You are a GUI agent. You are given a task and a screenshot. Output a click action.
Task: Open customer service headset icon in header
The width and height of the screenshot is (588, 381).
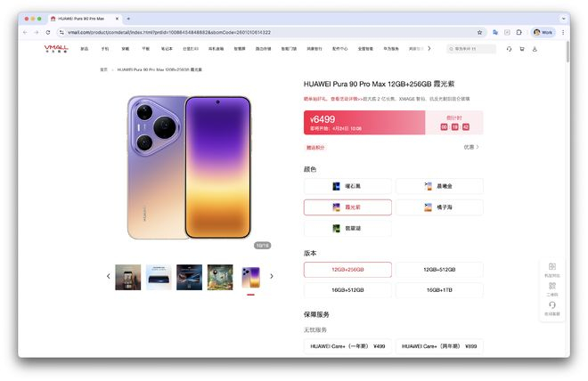[509, 49]
